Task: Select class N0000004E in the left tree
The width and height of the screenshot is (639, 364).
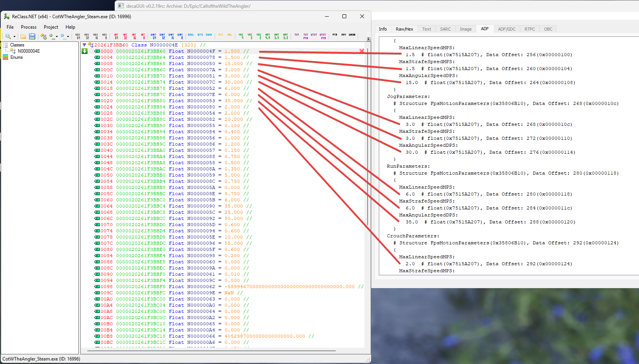Action: tap(29, 51)
